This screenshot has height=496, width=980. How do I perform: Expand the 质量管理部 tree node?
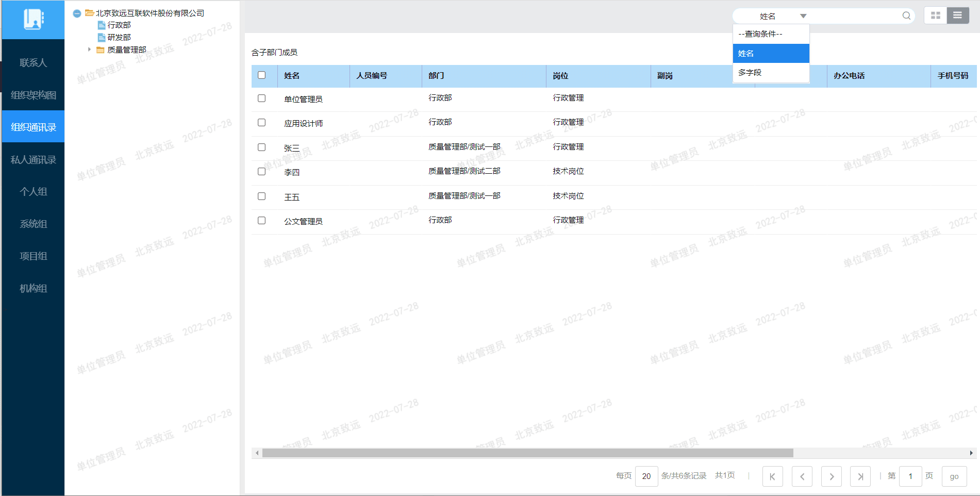(x=89, y=49)
